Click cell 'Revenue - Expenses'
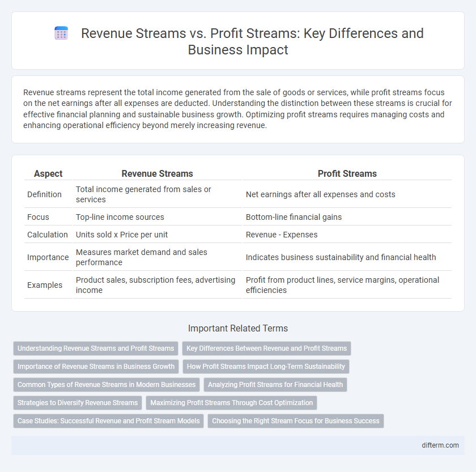 347,235
